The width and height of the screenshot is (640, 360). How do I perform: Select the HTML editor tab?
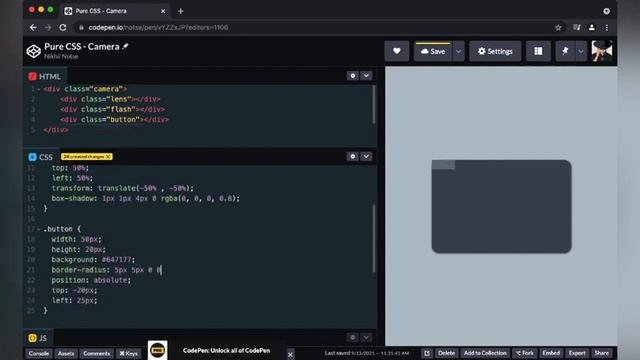[x=44, y=76]
